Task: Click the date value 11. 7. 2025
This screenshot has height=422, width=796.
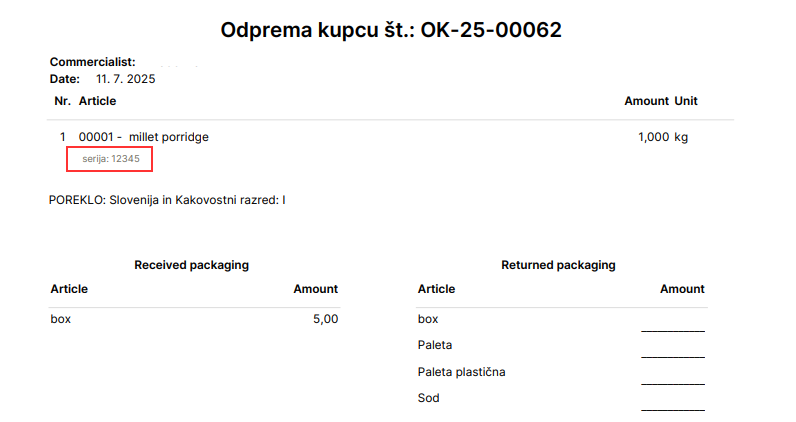Action: (x=125, y=78)
